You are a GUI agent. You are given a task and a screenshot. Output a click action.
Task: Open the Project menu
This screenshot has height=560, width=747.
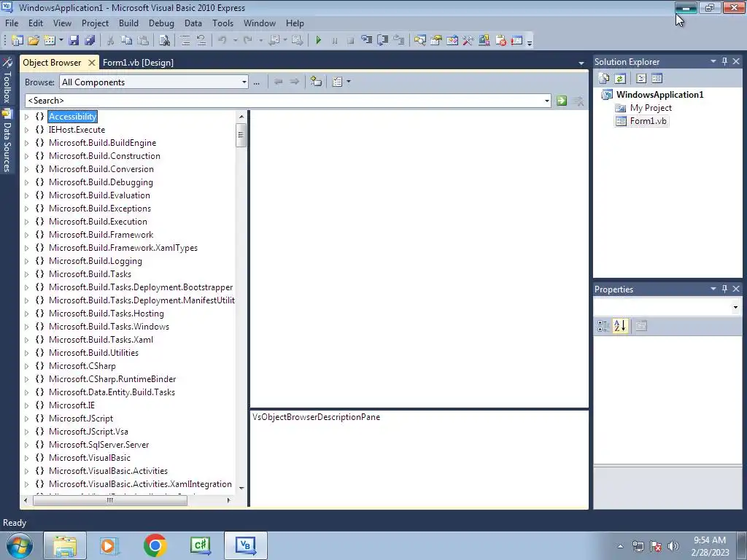point(96,23)
